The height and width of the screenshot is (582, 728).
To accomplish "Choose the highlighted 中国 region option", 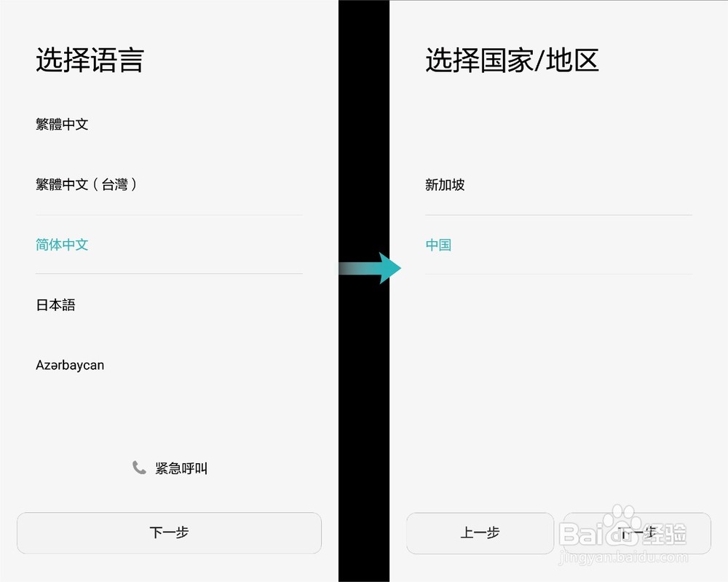I will click(438, 245).
